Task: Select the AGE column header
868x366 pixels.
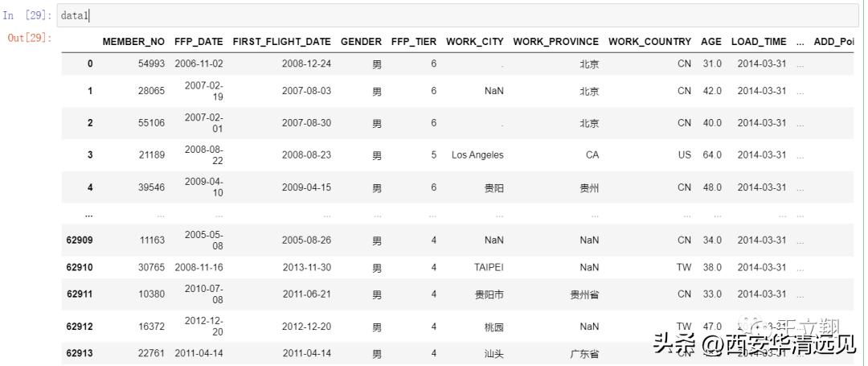Action: point(710,42)
